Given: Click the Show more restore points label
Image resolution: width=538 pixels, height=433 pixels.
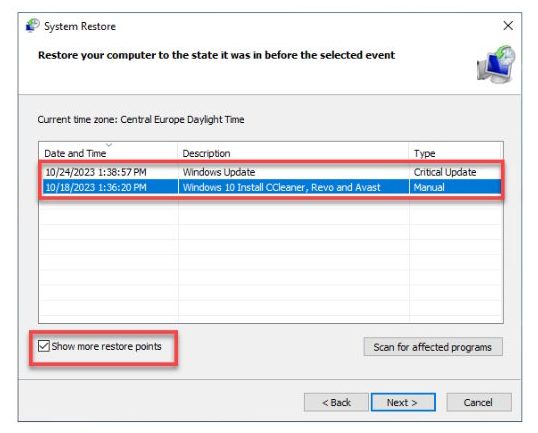Looking at the screenshot, I should (106, 347).
